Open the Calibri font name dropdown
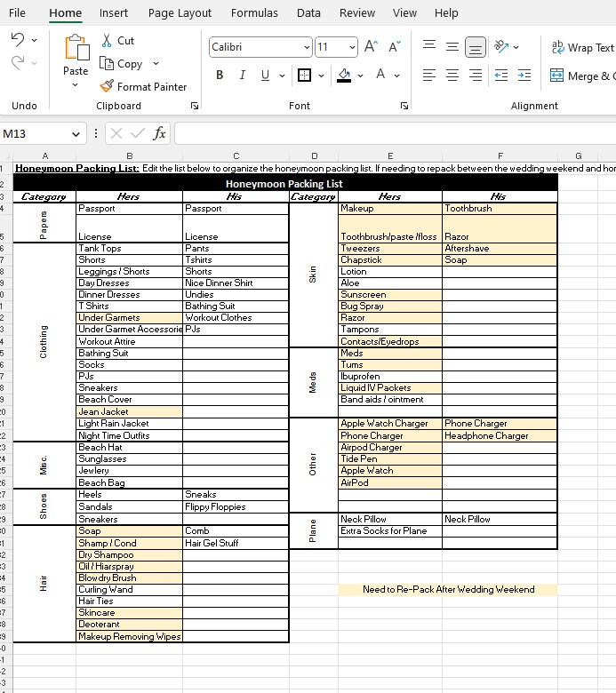 (x=307, y=47)
